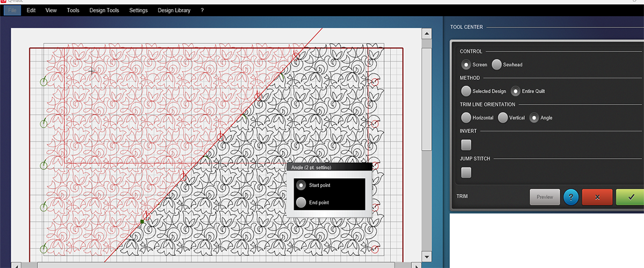This screenshot has height=268, width=644.
Task: Click the green checkmark confirm button
Action: pos(630,197)
